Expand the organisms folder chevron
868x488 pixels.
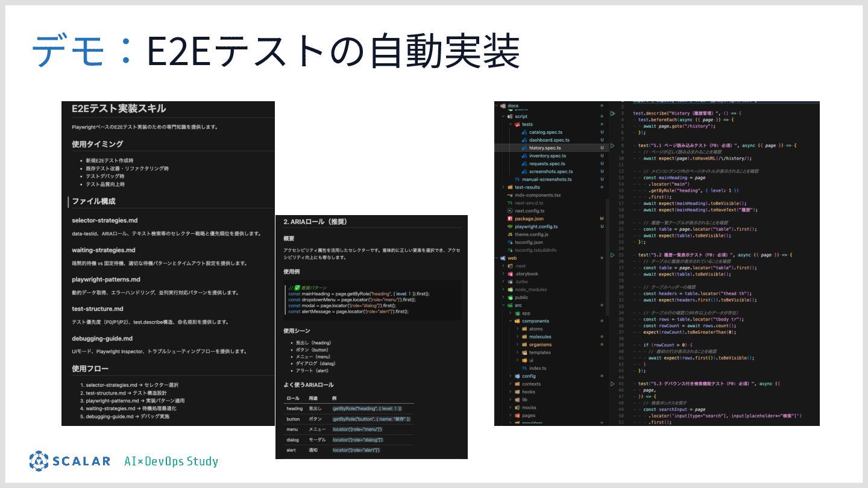[517, 345]
